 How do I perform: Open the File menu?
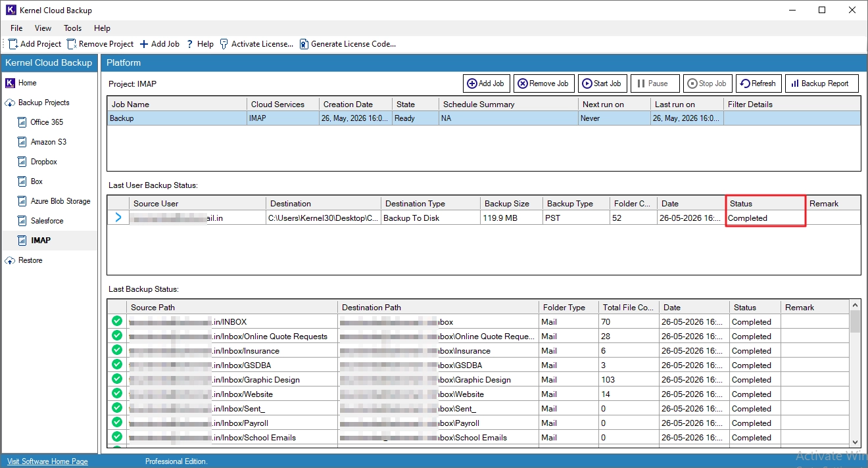click(x=16, y=28)
